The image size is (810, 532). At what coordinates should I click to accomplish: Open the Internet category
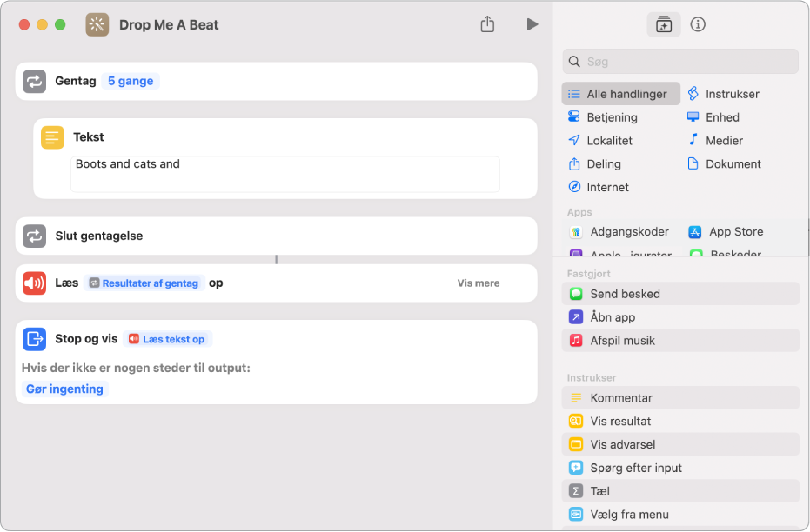599,187
